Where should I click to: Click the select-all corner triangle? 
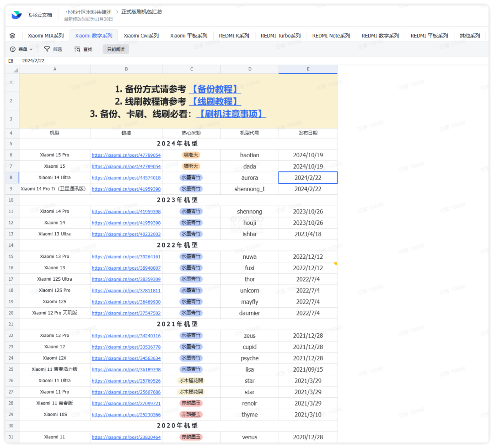(16, 70)
